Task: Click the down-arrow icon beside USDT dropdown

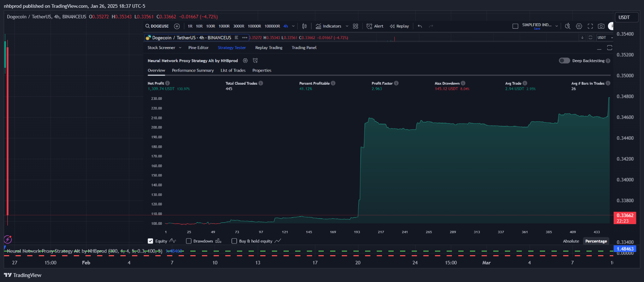Action: point(582,37)
